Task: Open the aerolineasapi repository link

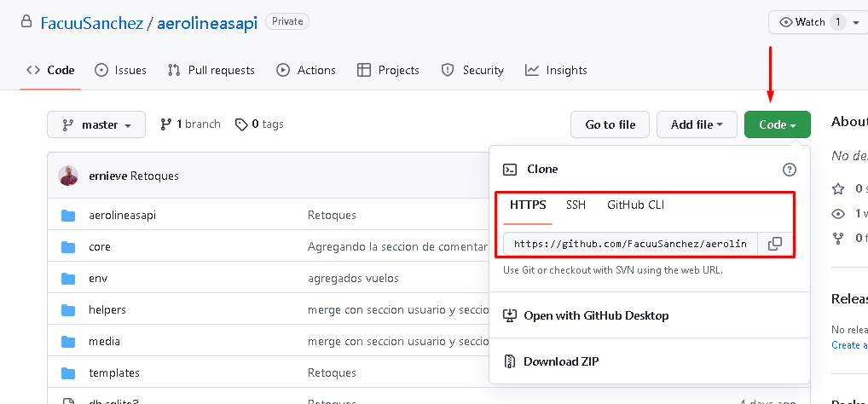Action: point(207,23)
